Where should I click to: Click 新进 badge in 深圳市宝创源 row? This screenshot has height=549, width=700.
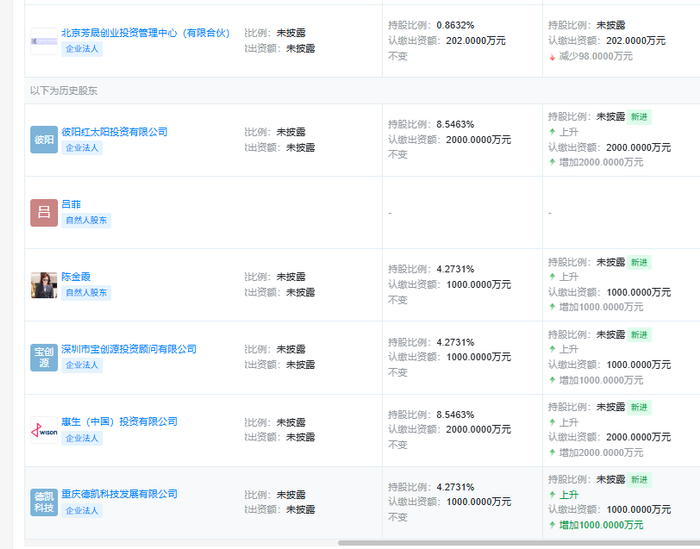coord(639,335)
